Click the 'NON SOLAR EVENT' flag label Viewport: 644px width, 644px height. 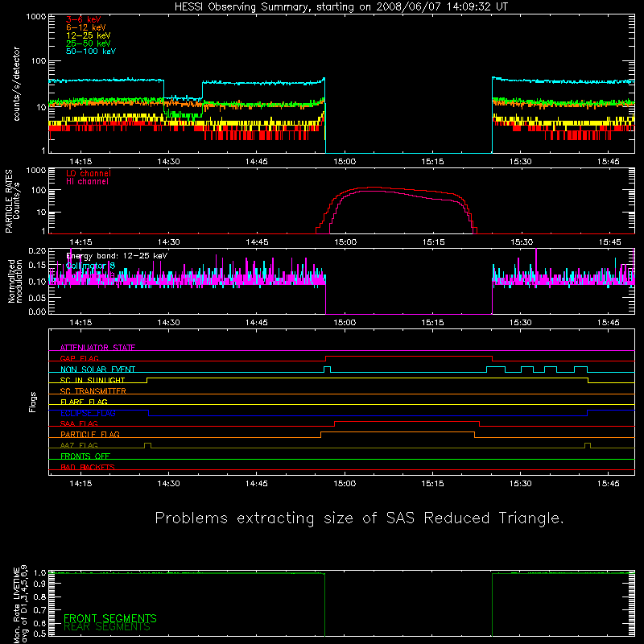[97, 369]
